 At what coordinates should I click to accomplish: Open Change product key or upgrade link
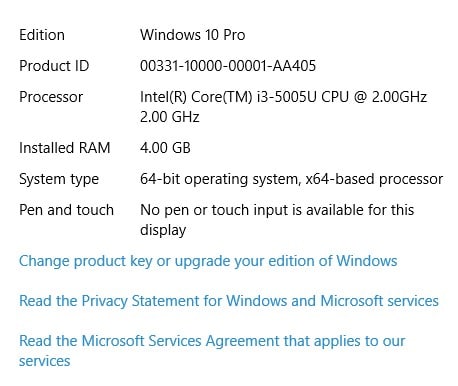click(208, 261)
